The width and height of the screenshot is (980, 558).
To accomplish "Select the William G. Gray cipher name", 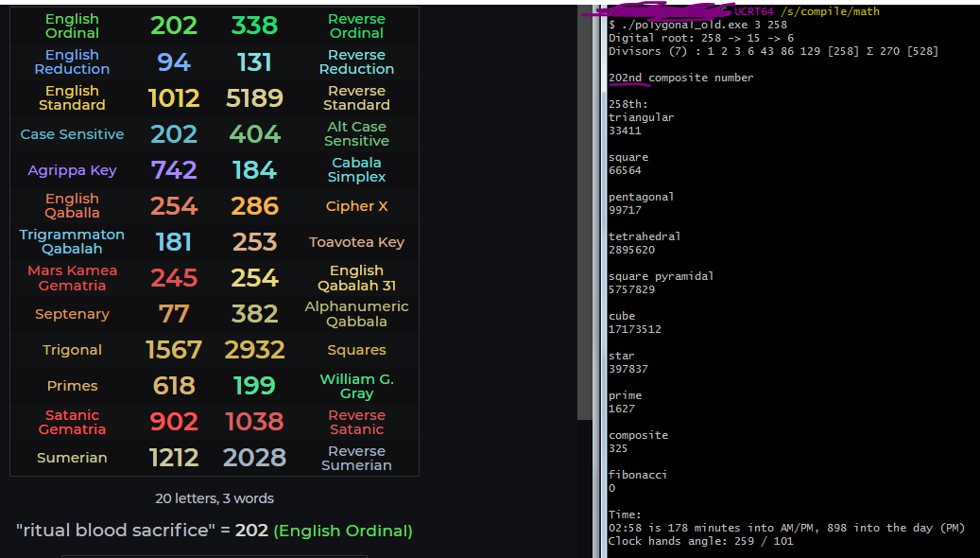I will point(357,386).
